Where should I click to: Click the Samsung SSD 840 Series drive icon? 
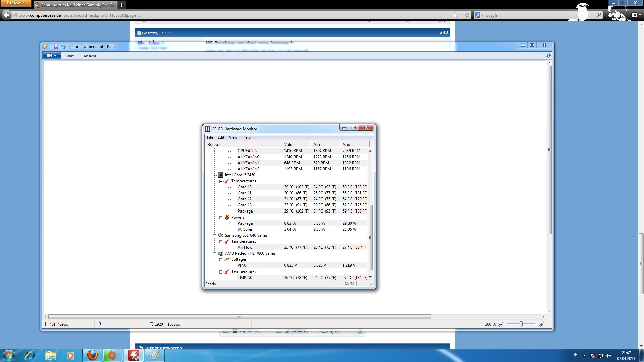pos(221,235)
